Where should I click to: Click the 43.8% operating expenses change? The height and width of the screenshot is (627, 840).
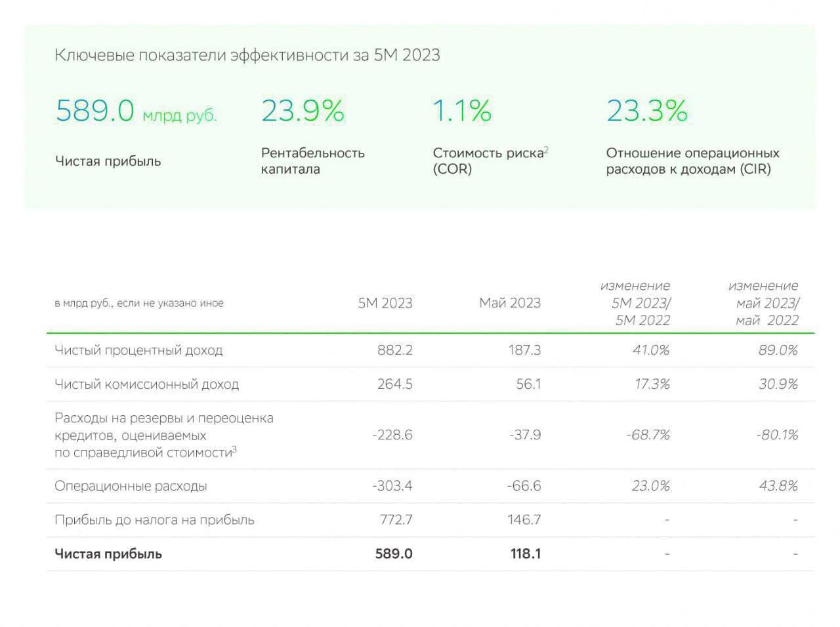tap(778, 486)
